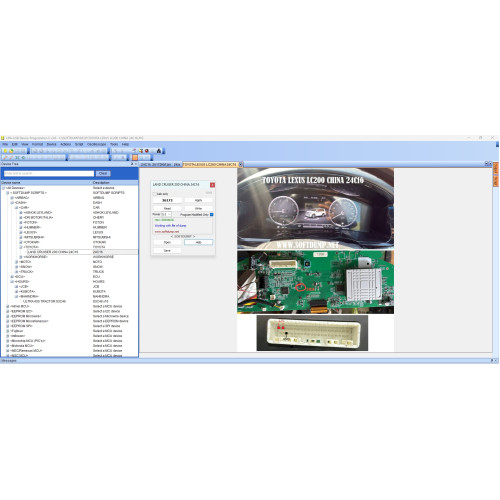
Task: Open the Power dropdown in the dialog
Action: (166, 215)
